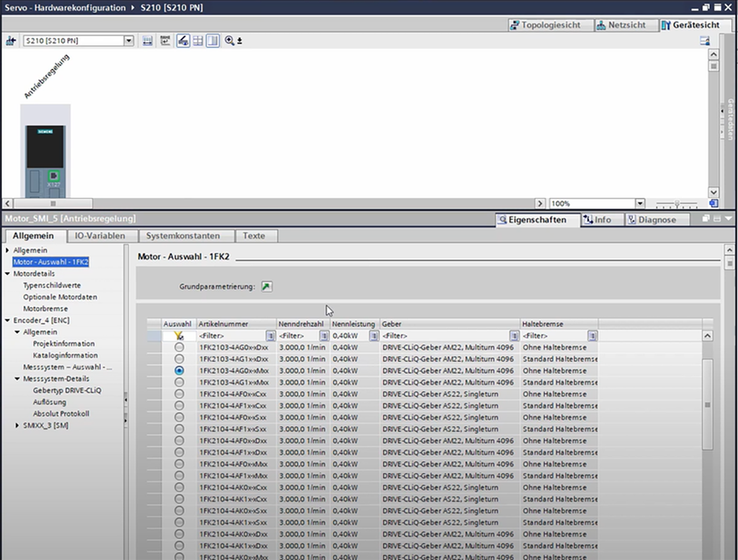The width and height of the screenshot is (738, 560).
Task: Click the device canvas scroll-up arrow
Action: coord(714,54)
